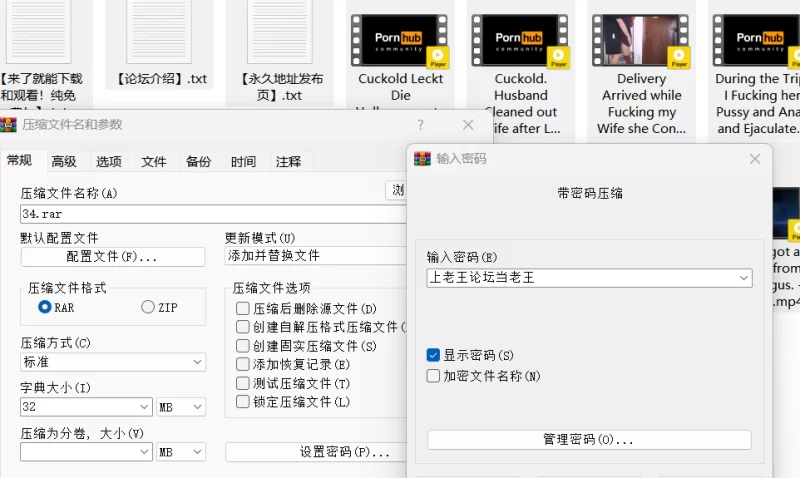Click the 浏览 browse button
This screenshot has width=800, height=478.
(396, 190)
